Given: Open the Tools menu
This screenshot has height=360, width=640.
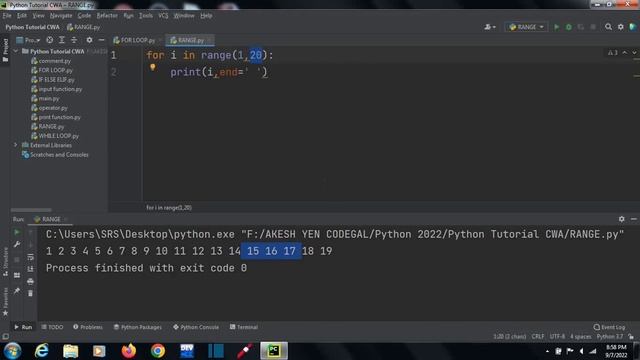Looking at the screenshot, I should point(146,16).
